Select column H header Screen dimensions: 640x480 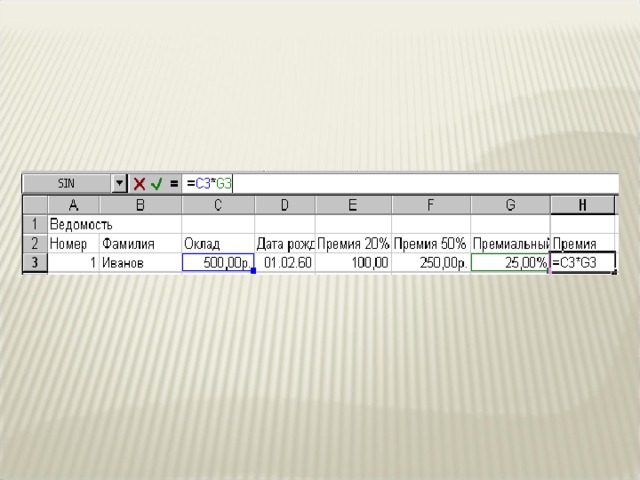click(582, 204)
